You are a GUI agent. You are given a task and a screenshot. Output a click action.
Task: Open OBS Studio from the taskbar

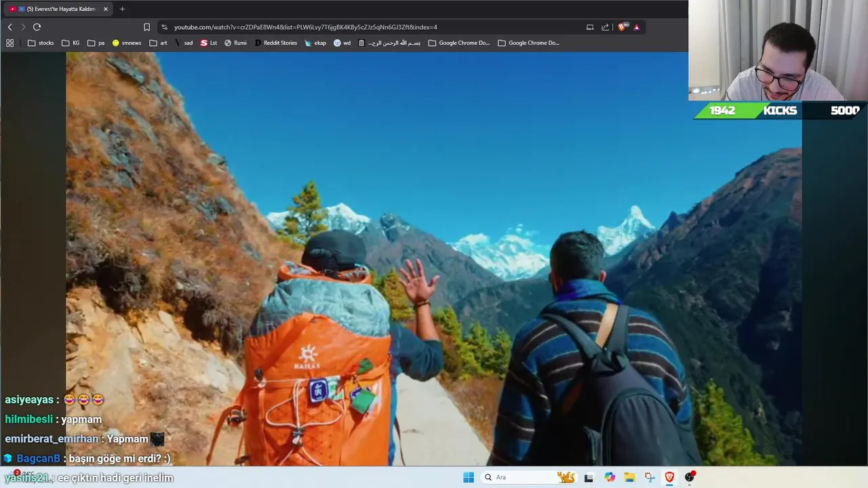pos(690,477)
